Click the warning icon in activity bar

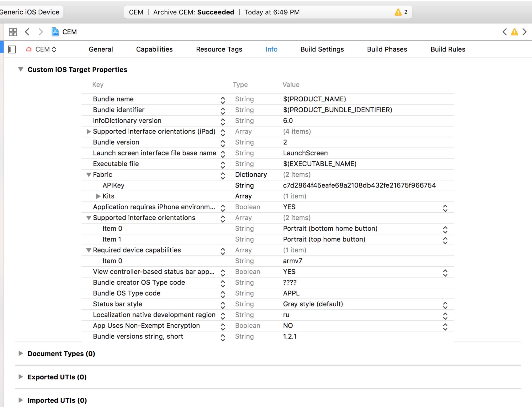(x=398, y=12)
